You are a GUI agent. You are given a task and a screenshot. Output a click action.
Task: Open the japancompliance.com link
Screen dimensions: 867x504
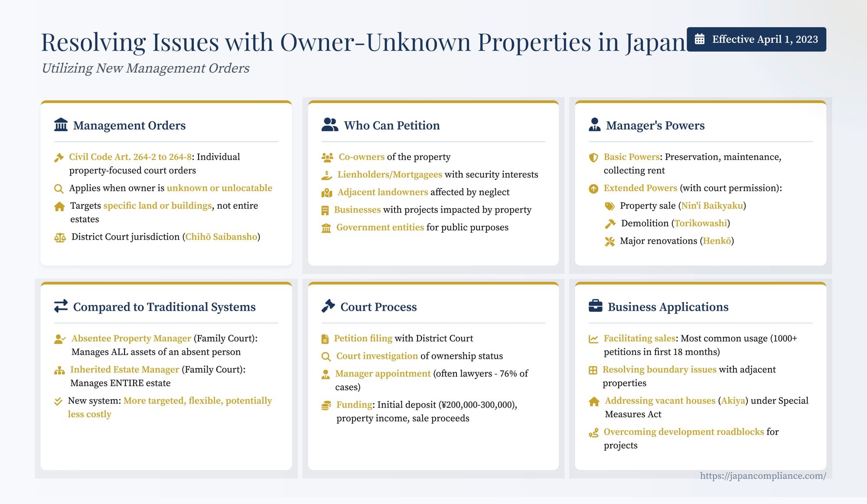tap(763, 475)
